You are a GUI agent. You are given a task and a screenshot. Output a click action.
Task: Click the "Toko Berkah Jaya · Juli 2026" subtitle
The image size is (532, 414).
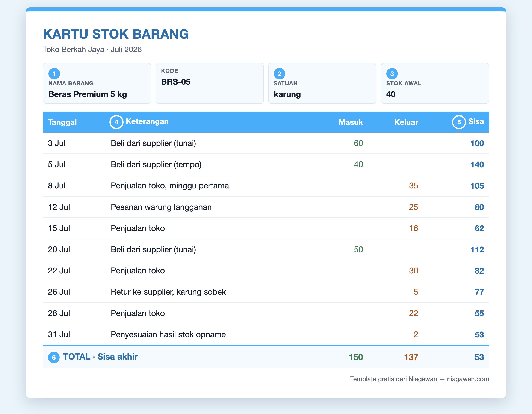click(x=92, y=49)
